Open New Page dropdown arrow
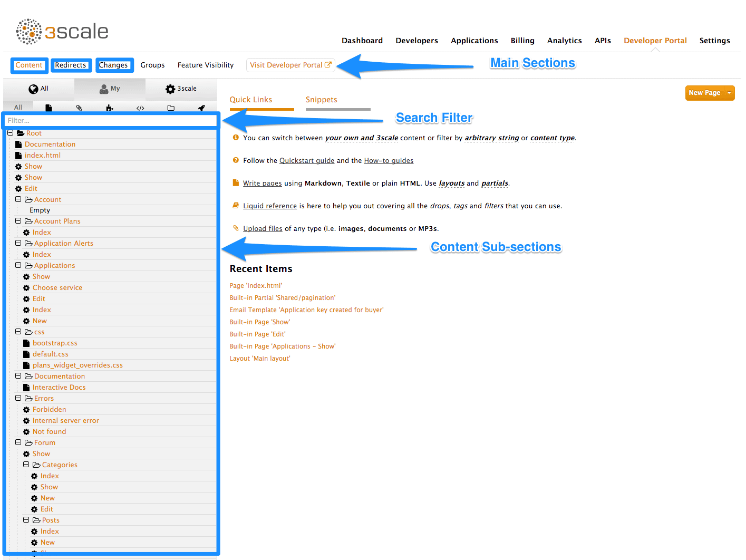The width and height of the screenshot is (746, 560). 730,93
